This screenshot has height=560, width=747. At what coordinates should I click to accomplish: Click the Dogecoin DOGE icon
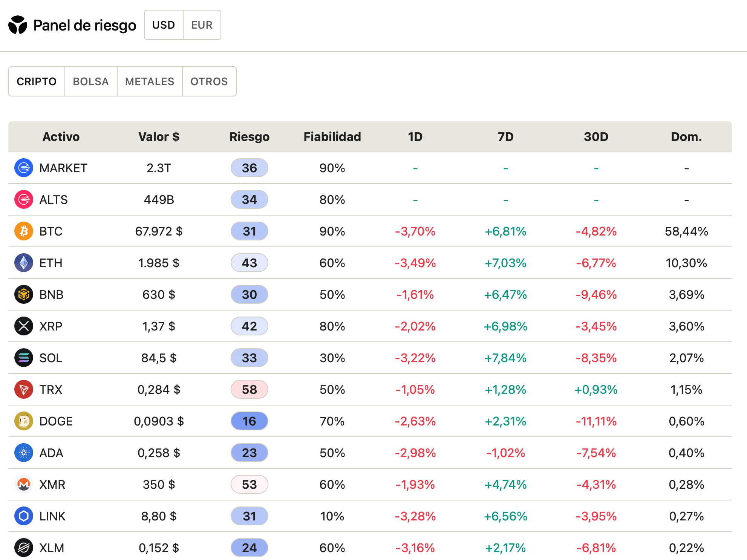click(x=24, y=421)
